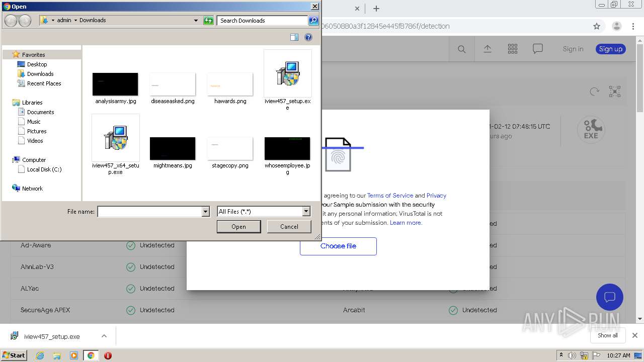
Task: Open Libraries in navigation pane
Action: pyautogui.click(x=32, y=103)
